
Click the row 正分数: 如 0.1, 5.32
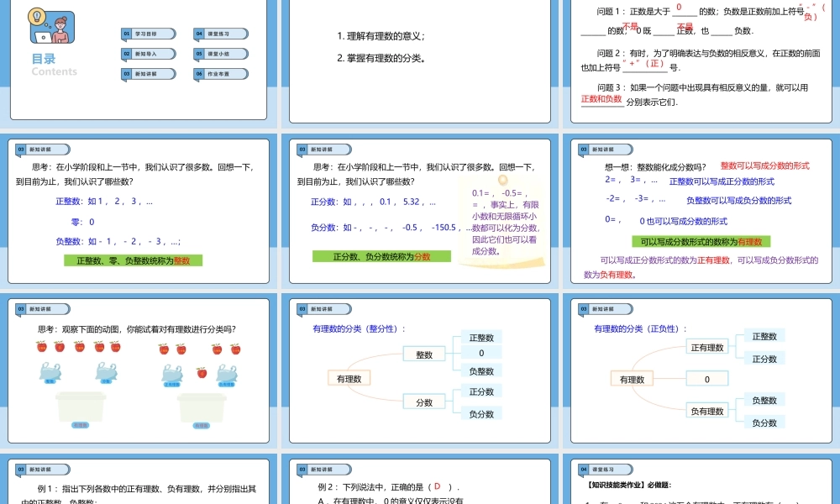coord(374,202)
